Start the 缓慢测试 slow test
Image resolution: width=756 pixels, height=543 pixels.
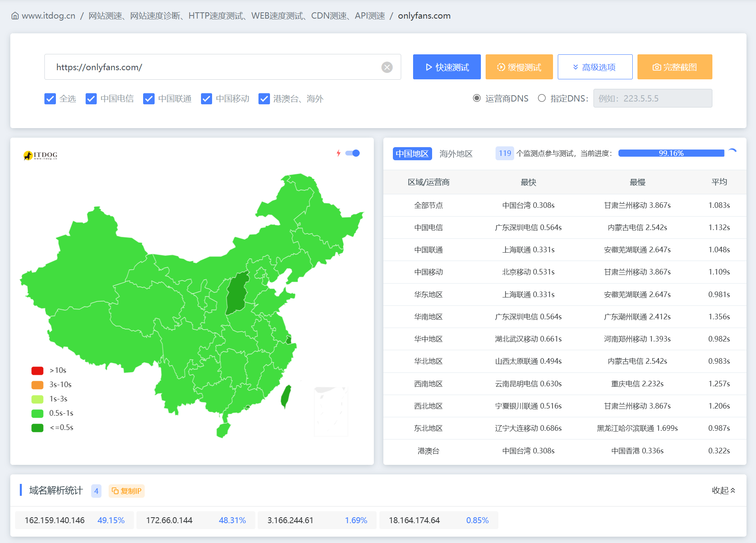click(x=519, y=67)
